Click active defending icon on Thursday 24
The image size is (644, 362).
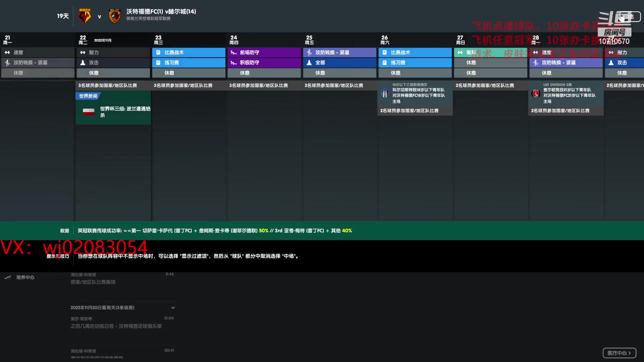coord(233,63)
